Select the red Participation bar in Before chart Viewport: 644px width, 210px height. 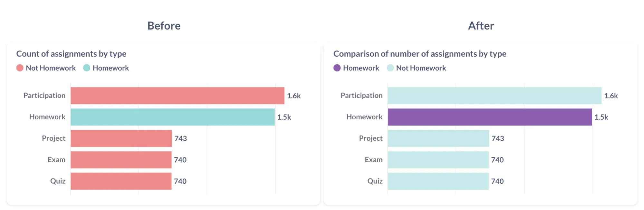[177, 96]
